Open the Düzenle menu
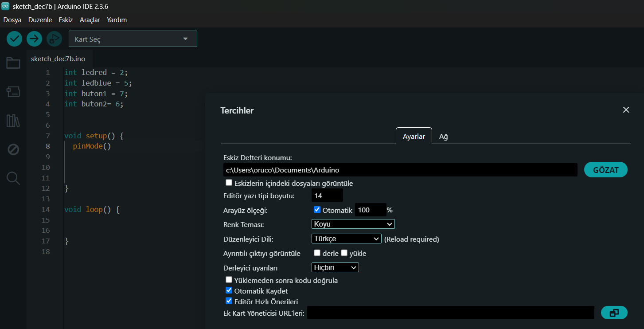 pyautogui.click(x=40, y=20)
